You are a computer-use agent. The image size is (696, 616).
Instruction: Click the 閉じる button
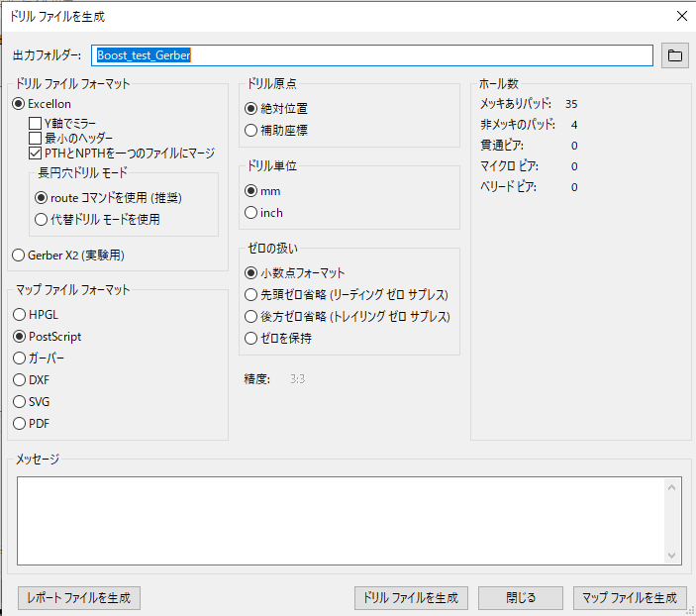tap(521, 598)
